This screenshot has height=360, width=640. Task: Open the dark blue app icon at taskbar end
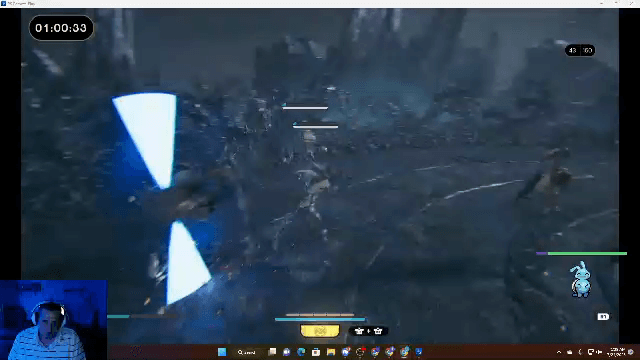tap(419, 352)
